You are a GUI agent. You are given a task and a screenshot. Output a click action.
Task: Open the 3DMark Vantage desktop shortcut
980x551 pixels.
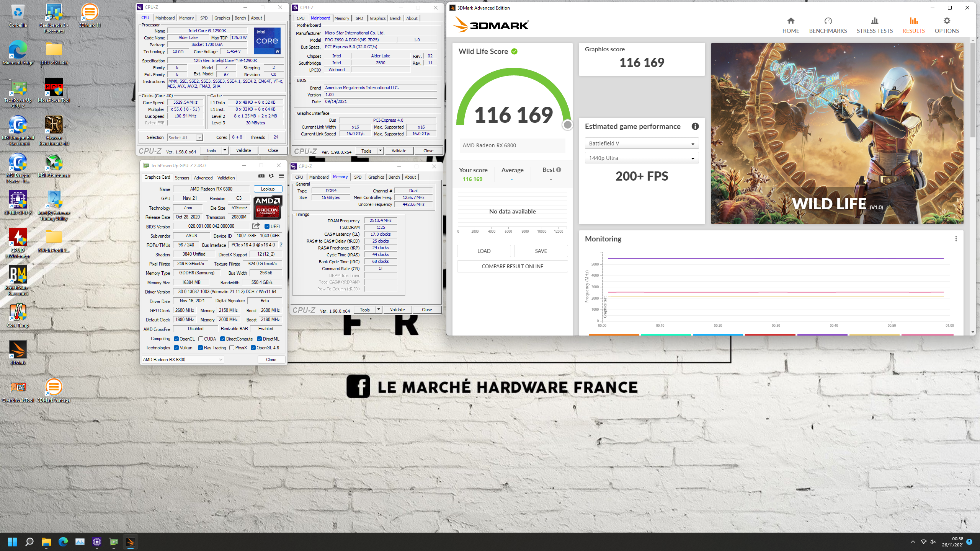click(54, 391)
